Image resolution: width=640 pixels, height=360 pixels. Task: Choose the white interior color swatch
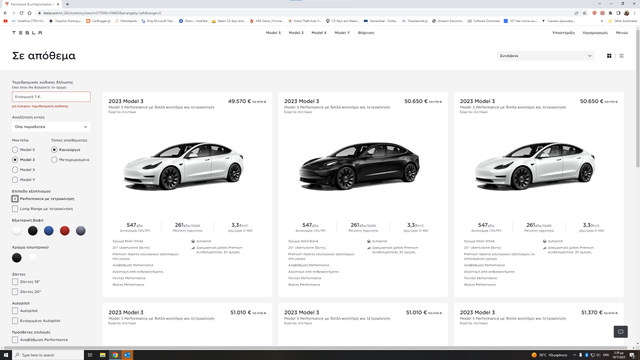click(33, 258)
